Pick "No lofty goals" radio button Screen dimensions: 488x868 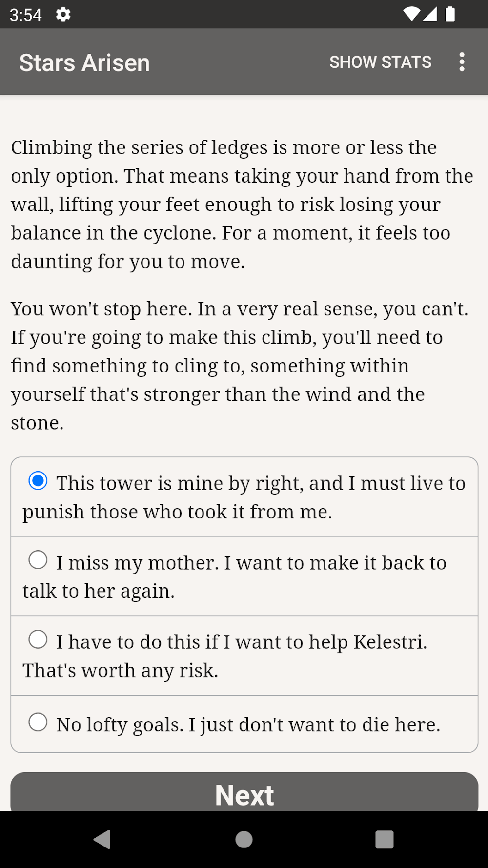tap(38, 723)
